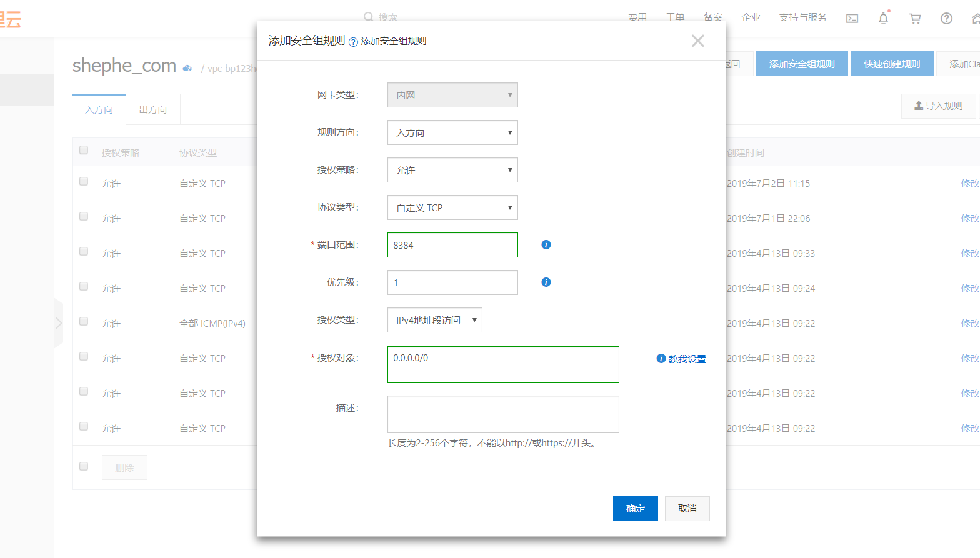The width and height of the screenshot is (980, 558).
Task: Check the row dated 2019年7月2日 11:15
Action: pyautogui.click(x=84, y=181)
